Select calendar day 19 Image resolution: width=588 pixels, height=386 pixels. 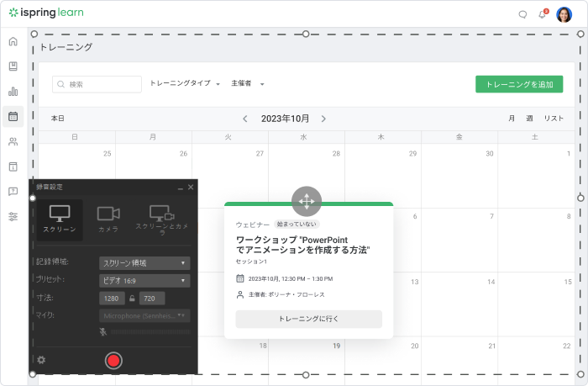coord(336,346)
